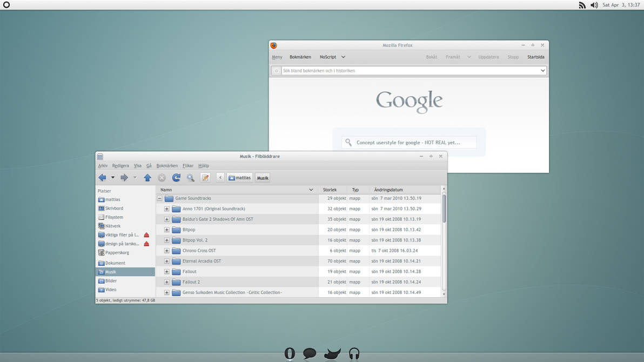
Task: Click the Firefox logo in the title bar
Action: point(273,45)
